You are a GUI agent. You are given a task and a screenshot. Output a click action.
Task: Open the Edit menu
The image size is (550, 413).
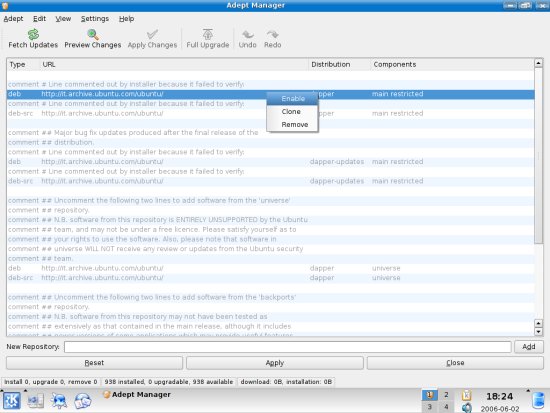(39, 19)
